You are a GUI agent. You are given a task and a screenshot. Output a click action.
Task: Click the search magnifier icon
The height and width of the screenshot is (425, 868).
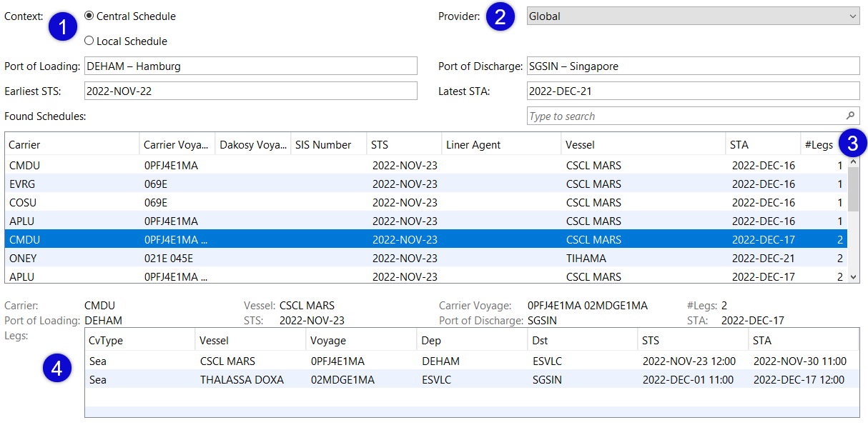click(x=849, y=115)
